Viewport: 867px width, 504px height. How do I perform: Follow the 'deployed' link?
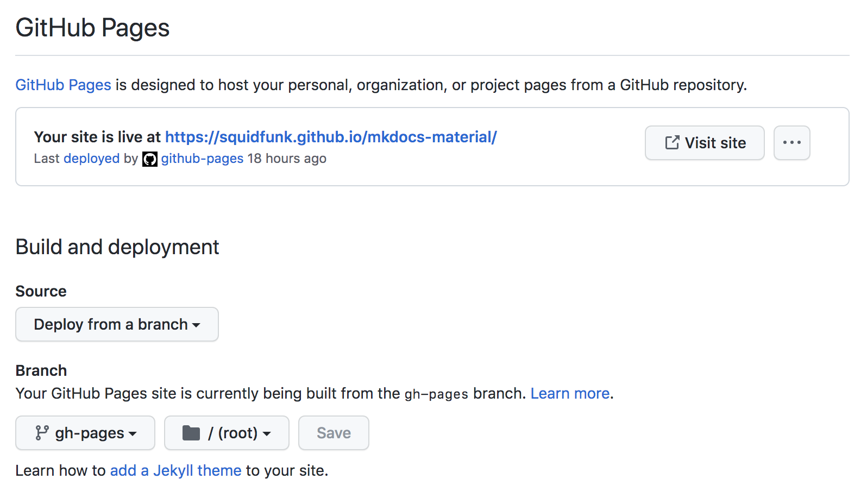pos(91,159)
